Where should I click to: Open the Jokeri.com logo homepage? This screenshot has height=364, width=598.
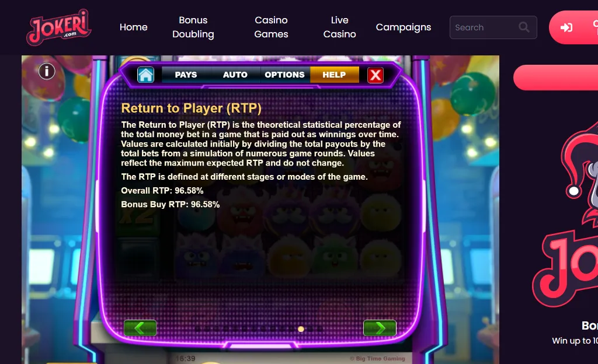[59, 27]
